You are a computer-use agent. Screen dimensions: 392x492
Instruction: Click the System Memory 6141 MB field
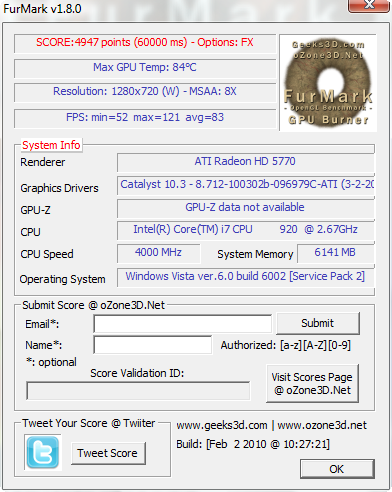click(336, 253)
